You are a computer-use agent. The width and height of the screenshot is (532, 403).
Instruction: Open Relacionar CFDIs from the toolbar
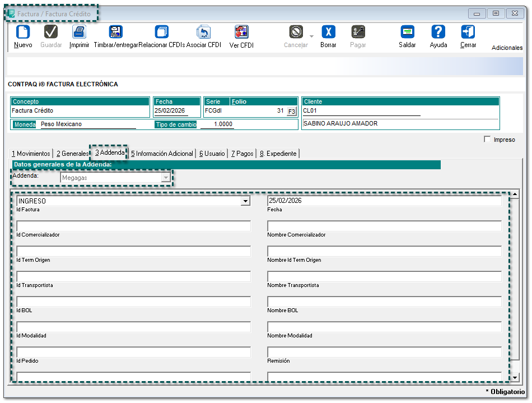[x=161, y=32]
